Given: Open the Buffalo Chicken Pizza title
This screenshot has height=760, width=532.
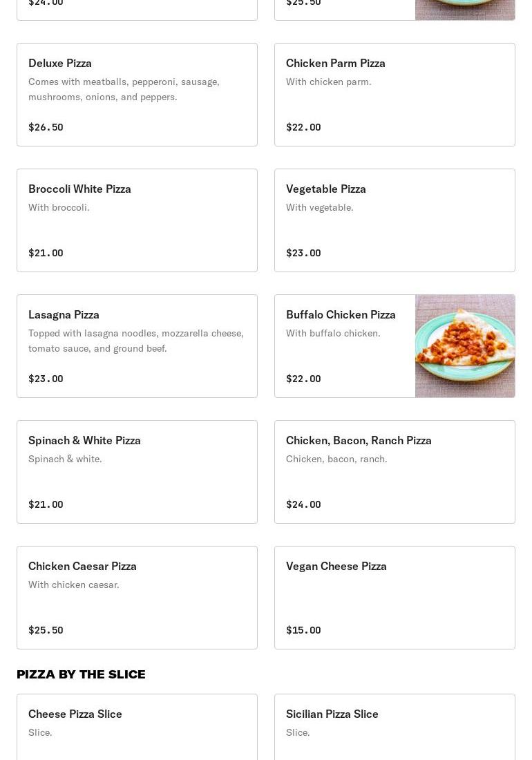Looking at the screenshot, I should pyautogui.click(x=341, y=315).
